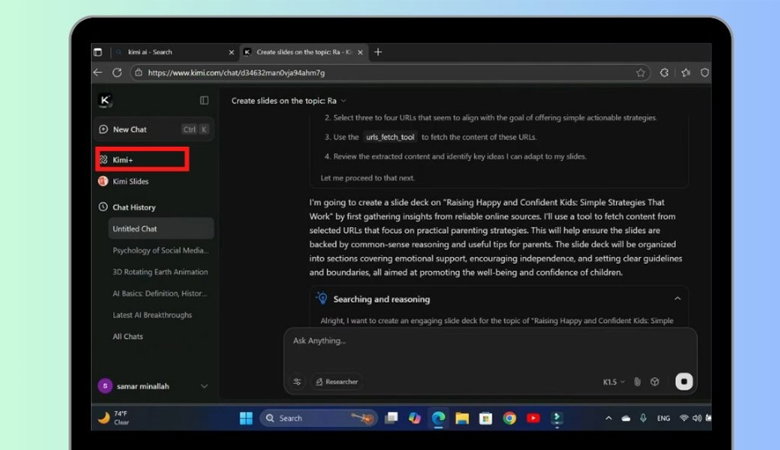Click the urls_fetch_tool code label
Screen dimensions: 780x450
point(390,137)
